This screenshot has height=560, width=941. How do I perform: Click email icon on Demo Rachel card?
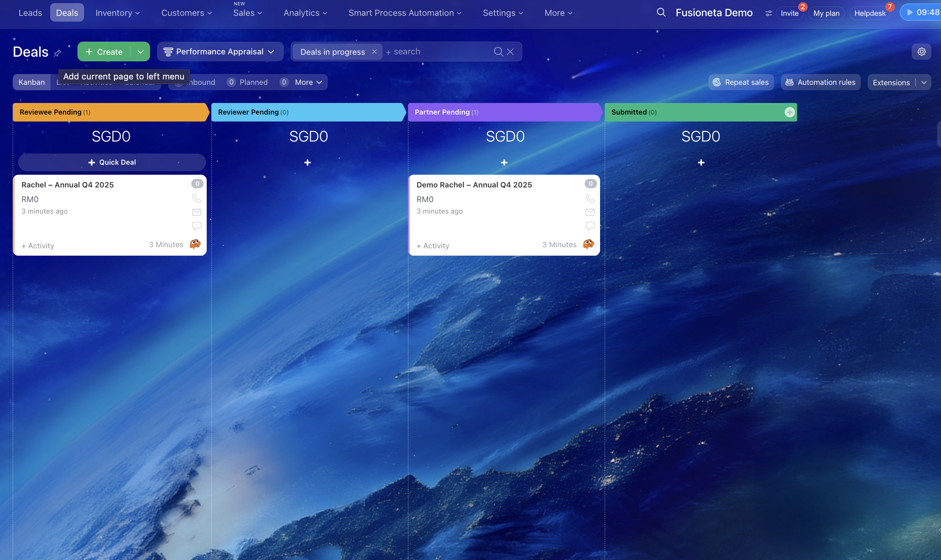(x=590, y=212)
